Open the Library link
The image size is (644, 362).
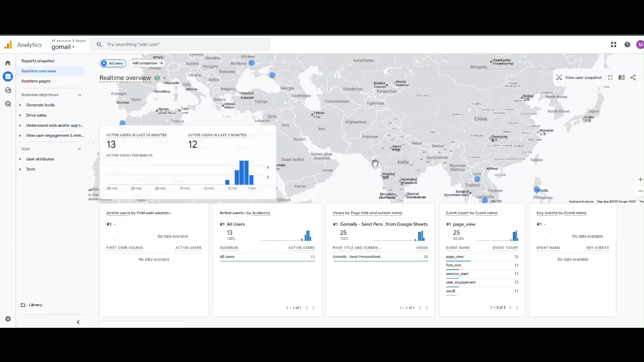(x=35, y=305)
